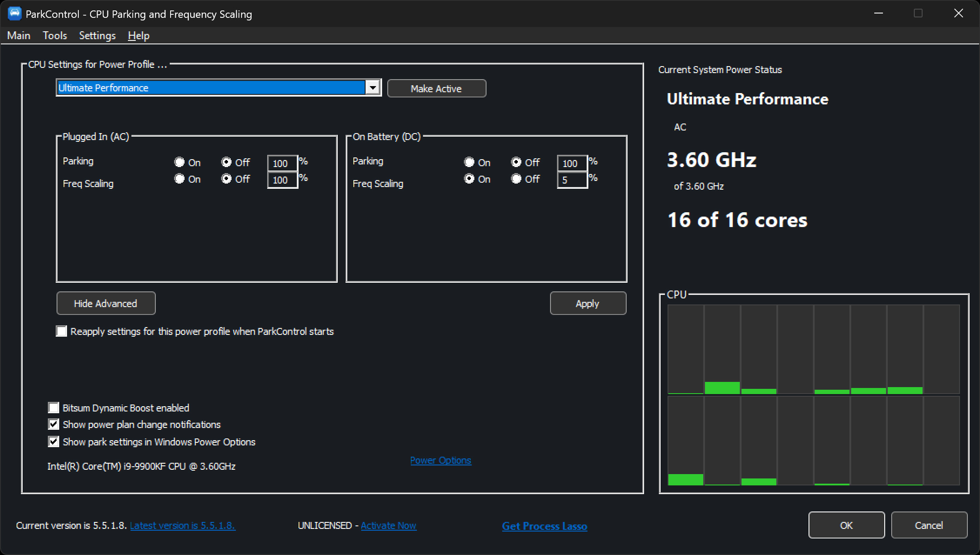Expand the power profile dropdown arrow
Image resolution: width=980 pixels, height=555 pixels.
[x=373, y=88]
